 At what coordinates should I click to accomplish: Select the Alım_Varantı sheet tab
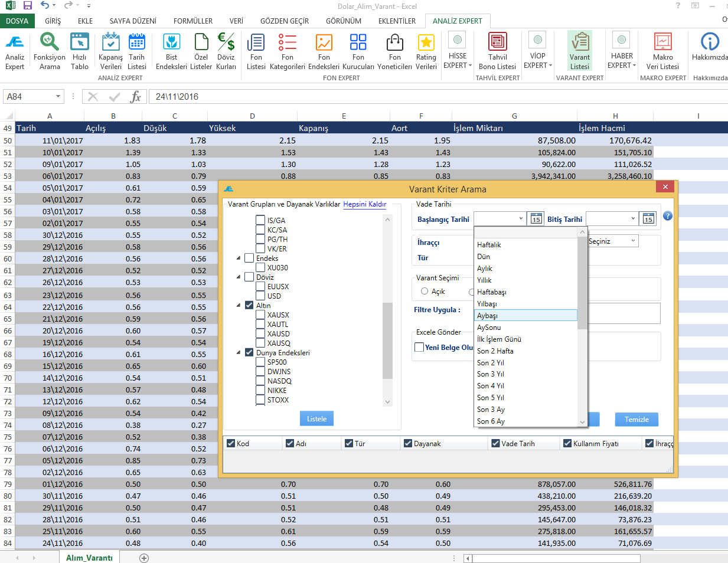pyautogui.click(x=89, y=558)
